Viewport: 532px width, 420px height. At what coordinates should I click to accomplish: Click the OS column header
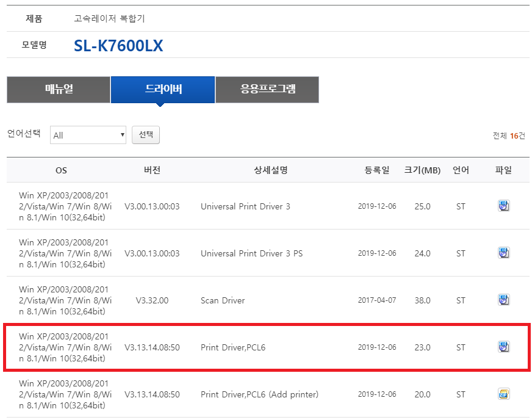61,170
